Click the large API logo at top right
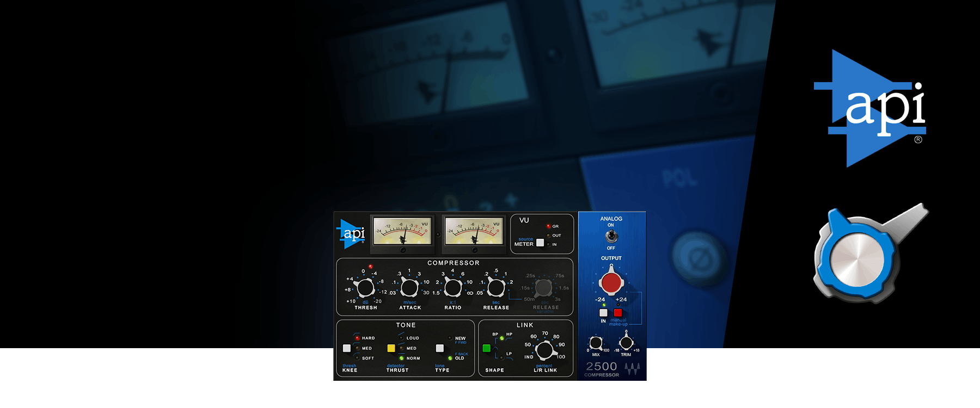 (870, 108)
